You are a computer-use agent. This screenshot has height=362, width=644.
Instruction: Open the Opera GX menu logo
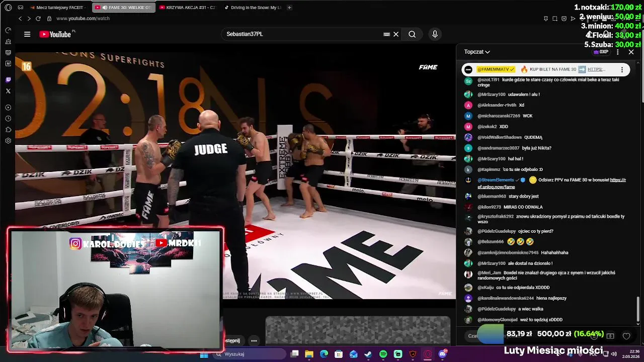pyautogui.click(x=8, y=8)
